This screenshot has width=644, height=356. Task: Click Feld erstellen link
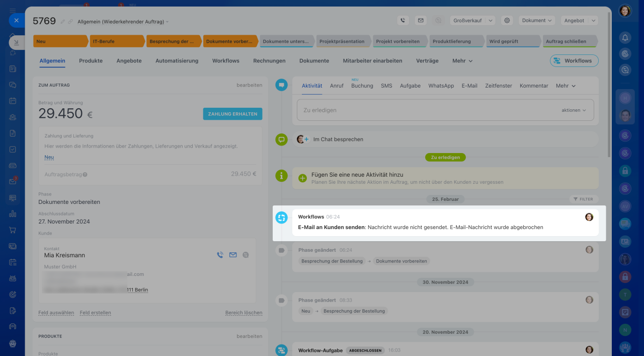pos(95,313)
